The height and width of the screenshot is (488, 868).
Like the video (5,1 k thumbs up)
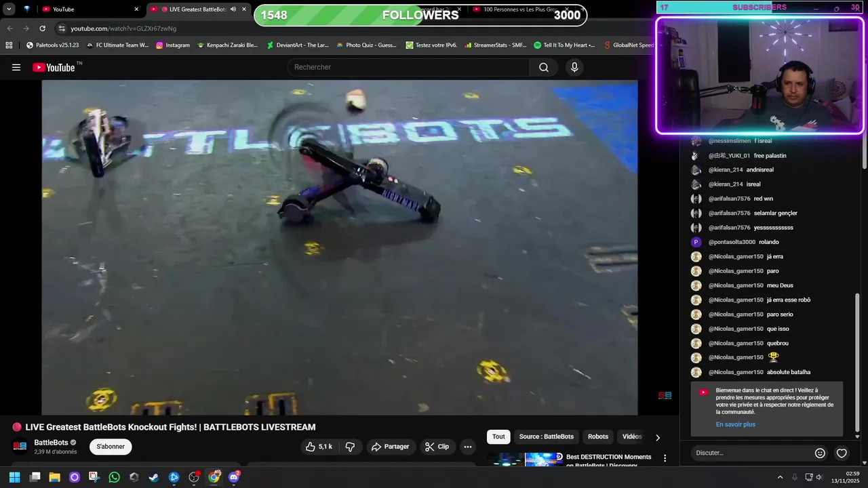[318, 447]
